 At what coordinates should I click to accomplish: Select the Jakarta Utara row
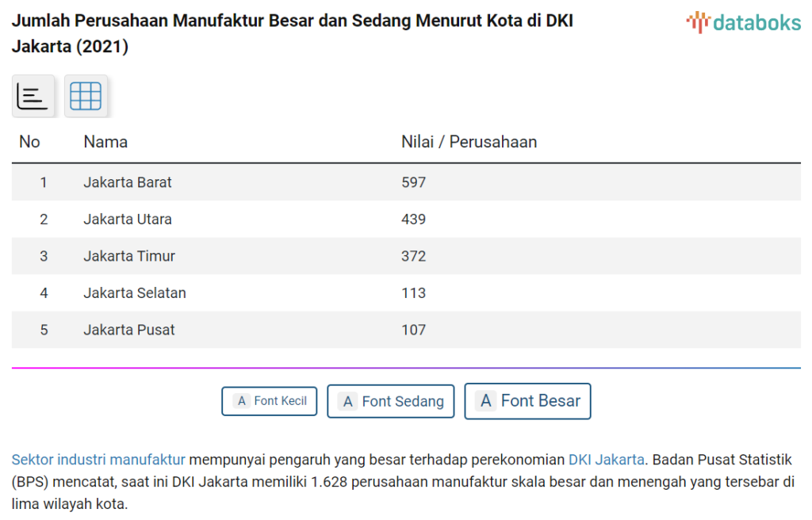406,219
